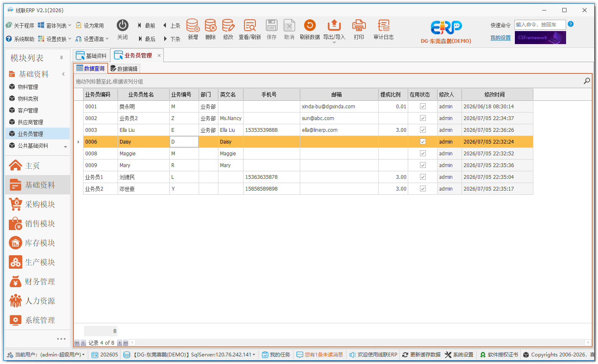Viewport: 598px width, 364px height.
Task: Click the 新增 add record icon
Action: click(193, 26)
